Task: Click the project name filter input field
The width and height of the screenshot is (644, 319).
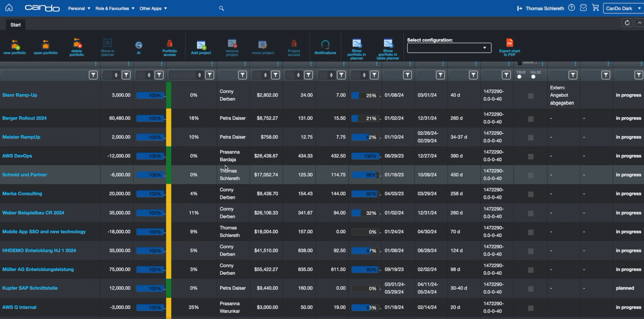Action: point(44,75)
